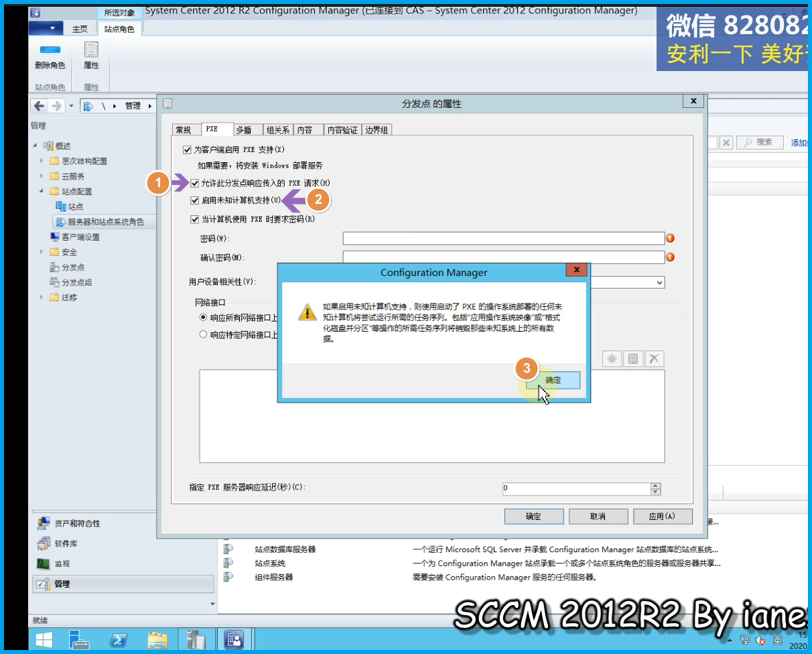Toggle 为客户端启用 PXE 支持 checkbox
The height and width of the screenshot is (654, 812).
pos(187,149)
